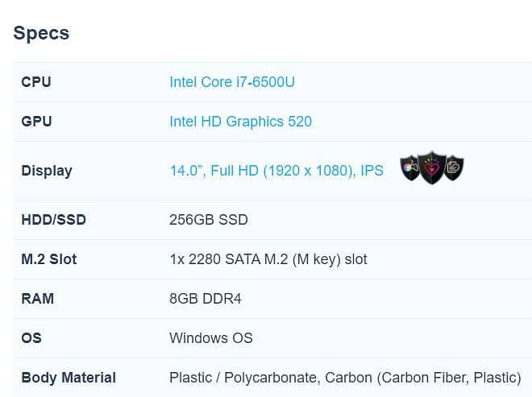Click the Body Material row label
532x397 pixels.
click(x=69, y=378)
